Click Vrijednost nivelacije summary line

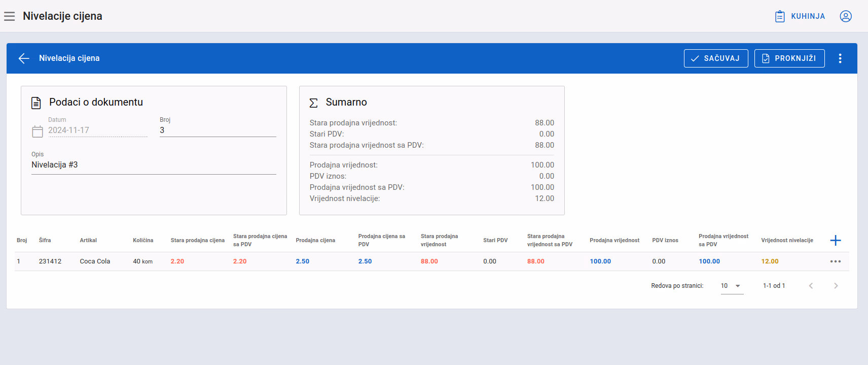pos(432,198)
